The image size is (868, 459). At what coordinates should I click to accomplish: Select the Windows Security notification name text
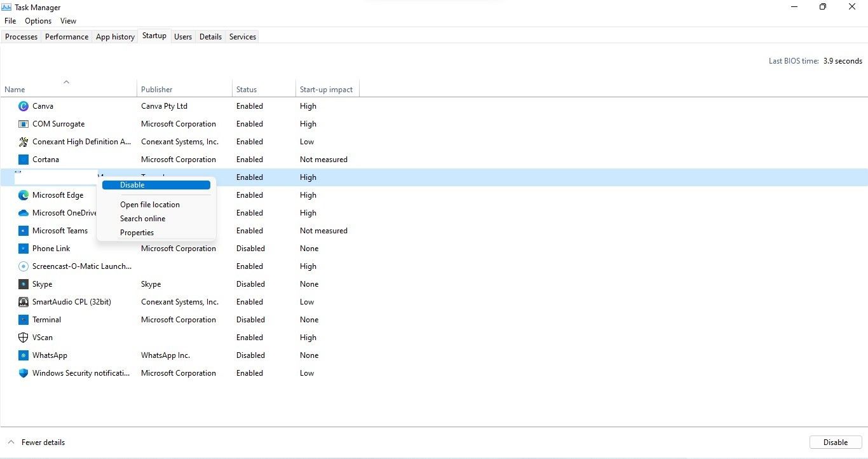pos(81,373)
